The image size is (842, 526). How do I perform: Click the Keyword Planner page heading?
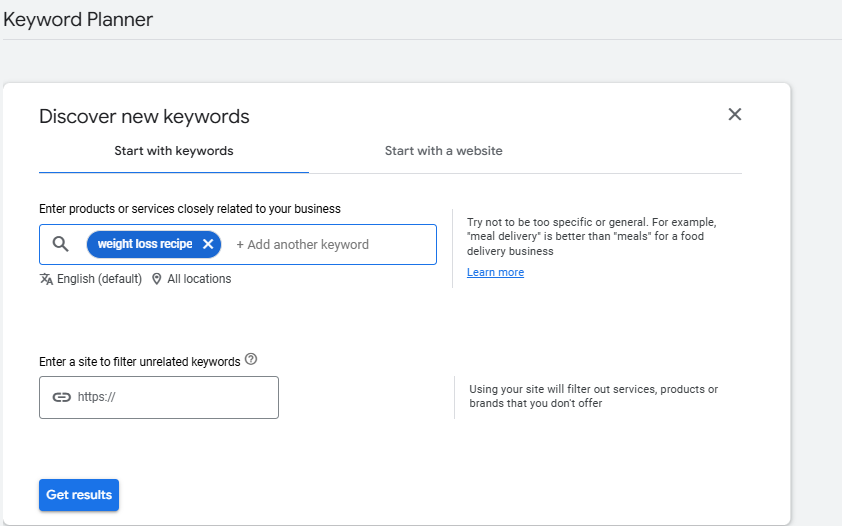[x=78, y=19]
